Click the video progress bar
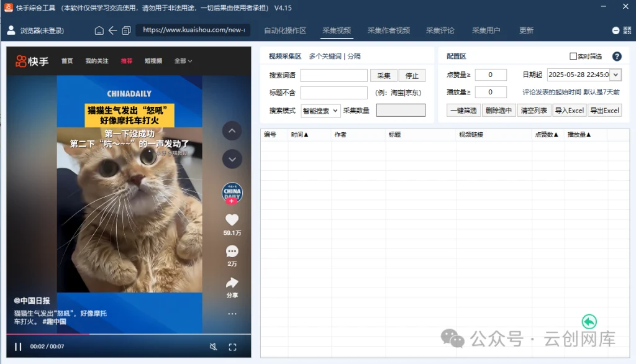636x364 pixels. click(x=129, y=334)
